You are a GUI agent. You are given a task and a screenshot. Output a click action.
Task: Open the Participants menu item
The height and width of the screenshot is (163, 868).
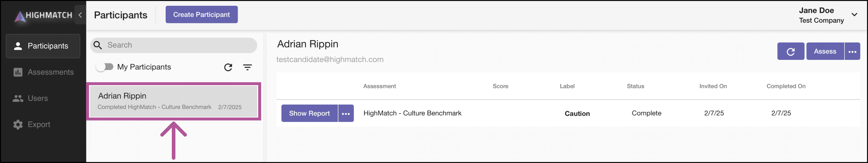pyautogui.click(x=43, y=46)
